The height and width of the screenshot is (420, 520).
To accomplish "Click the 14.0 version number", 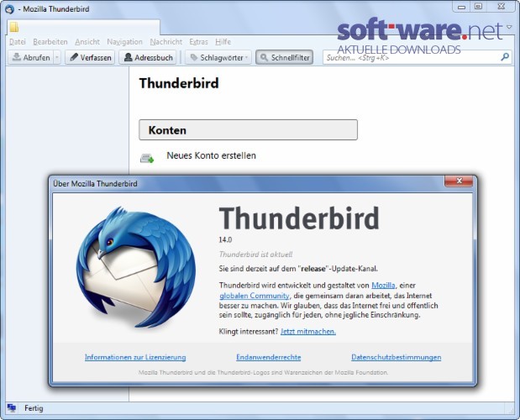I will coord(225,239).
